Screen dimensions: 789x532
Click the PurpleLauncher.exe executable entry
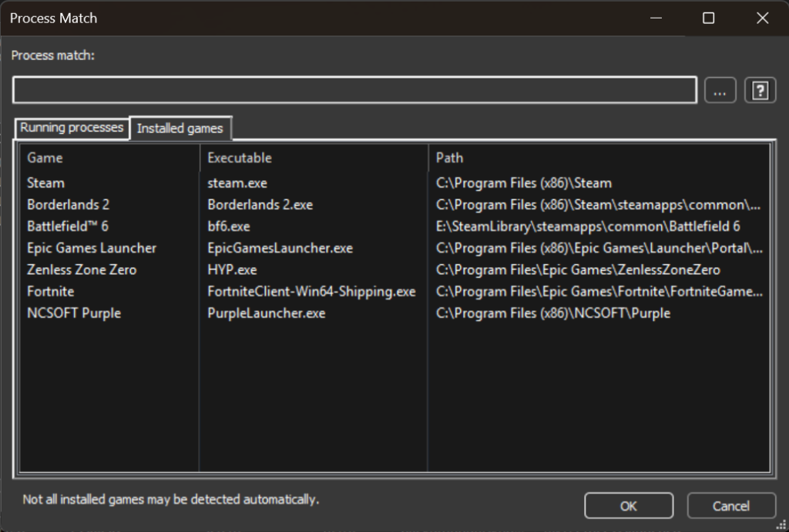267,313
